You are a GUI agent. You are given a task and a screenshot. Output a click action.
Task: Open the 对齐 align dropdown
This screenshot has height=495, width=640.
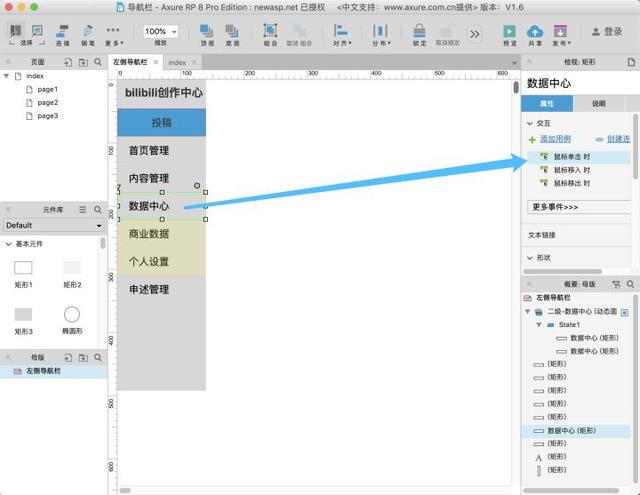[341, 35]
